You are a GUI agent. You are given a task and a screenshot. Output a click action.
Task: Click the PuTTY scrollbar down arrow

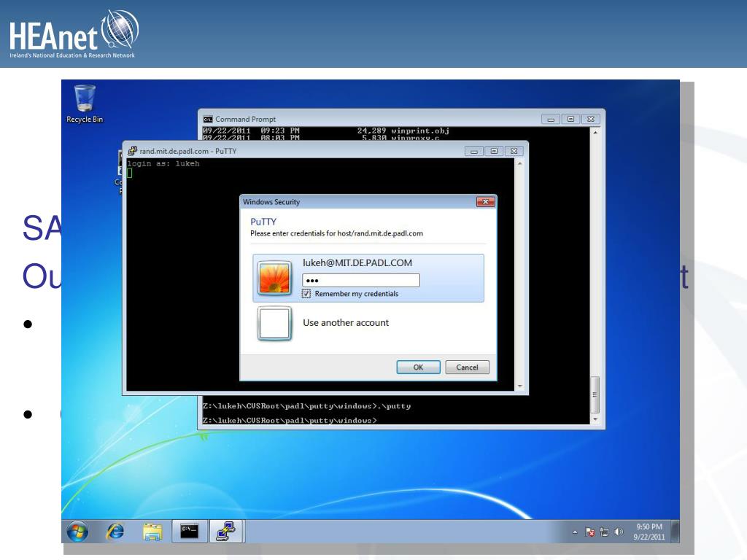coord(519,386)
